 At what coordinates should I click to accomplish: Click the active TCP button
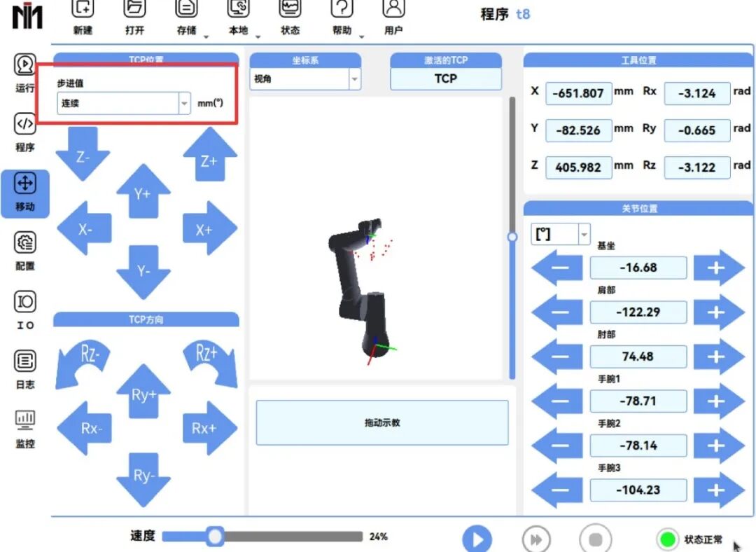coord(445,79)
